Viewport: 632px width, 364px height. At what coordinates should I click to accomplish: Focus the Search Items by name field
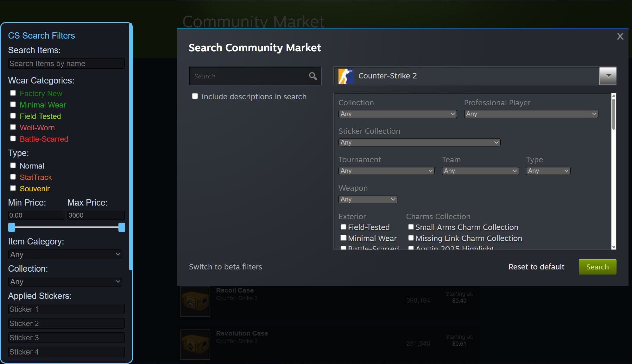pyautogui.click(x=66, y=64)
